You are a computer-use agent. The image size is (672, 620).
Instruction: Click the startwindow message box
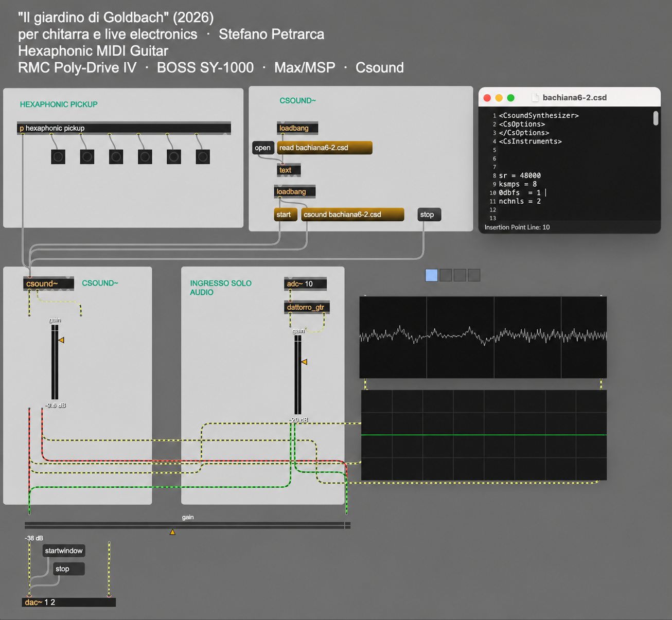(64, 551)
